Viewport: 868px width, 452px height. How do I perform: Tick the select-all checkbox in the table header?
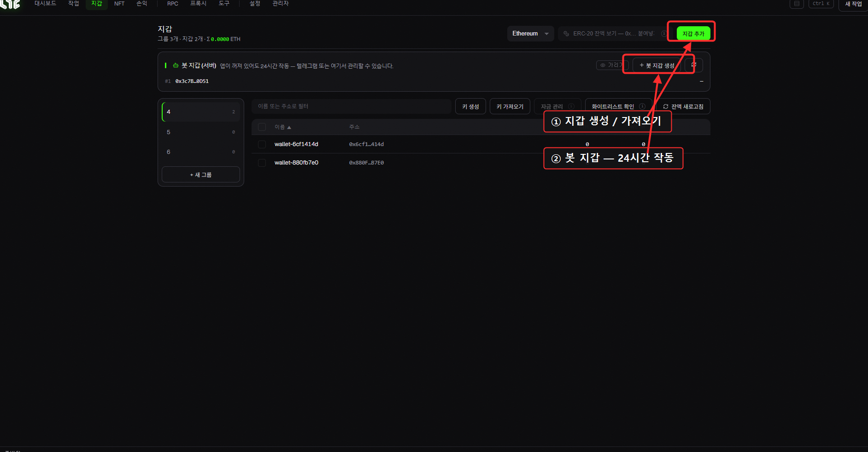point(262,127)
